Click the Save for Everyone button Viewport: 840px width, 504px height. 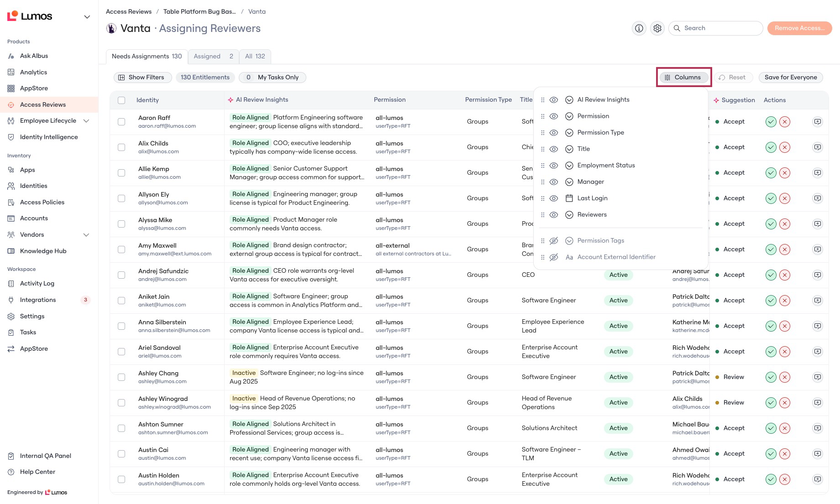[791, 78]
